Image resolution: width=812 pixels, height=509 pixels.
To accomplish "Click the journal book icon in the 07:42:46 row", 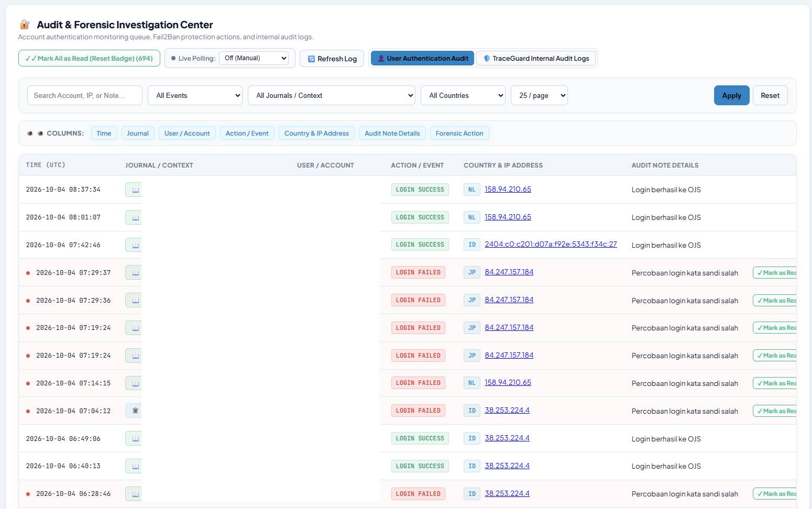I will pyautogui.click(x=135, y=245).
